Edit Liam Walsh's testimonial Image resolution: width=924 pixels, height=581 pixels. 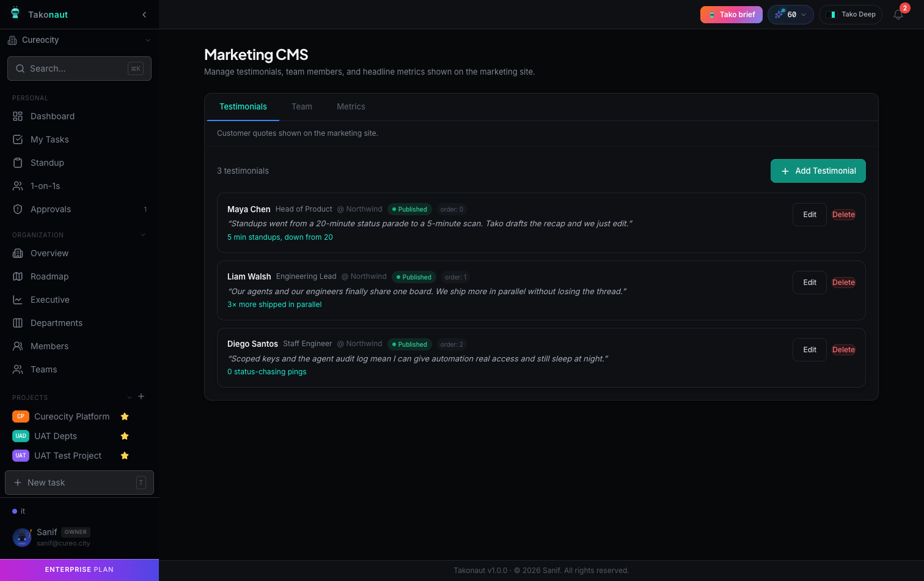810,283
